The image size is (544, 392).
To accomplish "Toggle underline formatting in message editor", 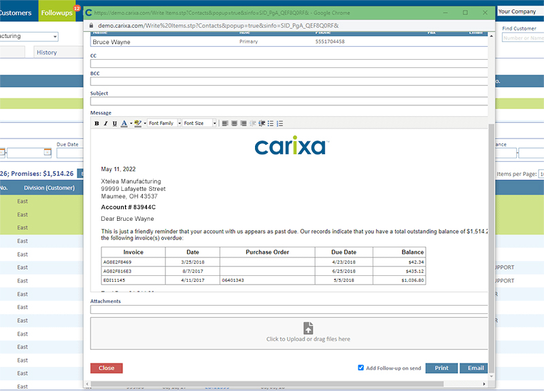I will pyautogui.click(x=115, y=124).
